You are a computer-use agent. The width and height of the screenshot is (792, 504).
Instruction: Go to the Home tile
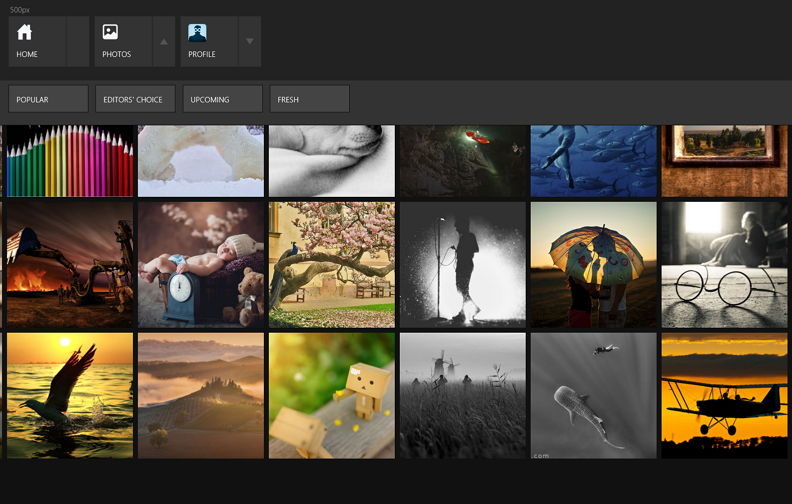[x=37, y=41]
